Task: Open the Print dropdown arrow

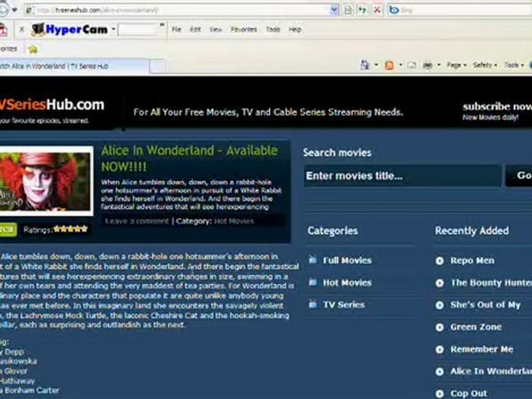Action: (439, 65)
